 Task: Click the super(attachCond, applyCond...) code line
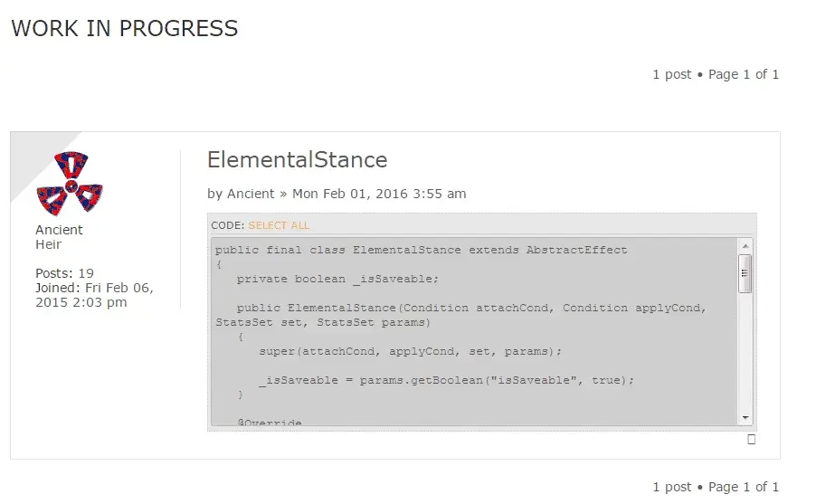pos(411,351)
